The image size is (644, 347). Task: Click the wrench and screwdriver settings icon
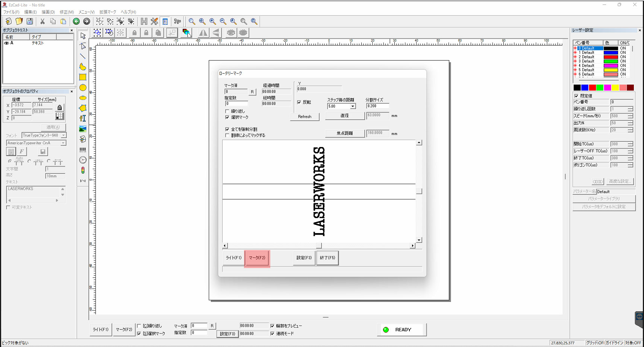155,21
